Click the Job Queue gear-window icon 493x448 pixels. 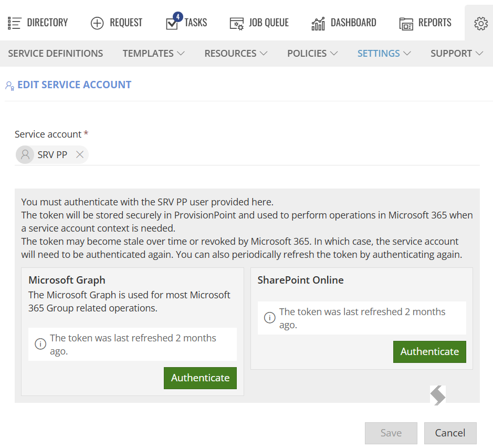(x=236, y=24)
